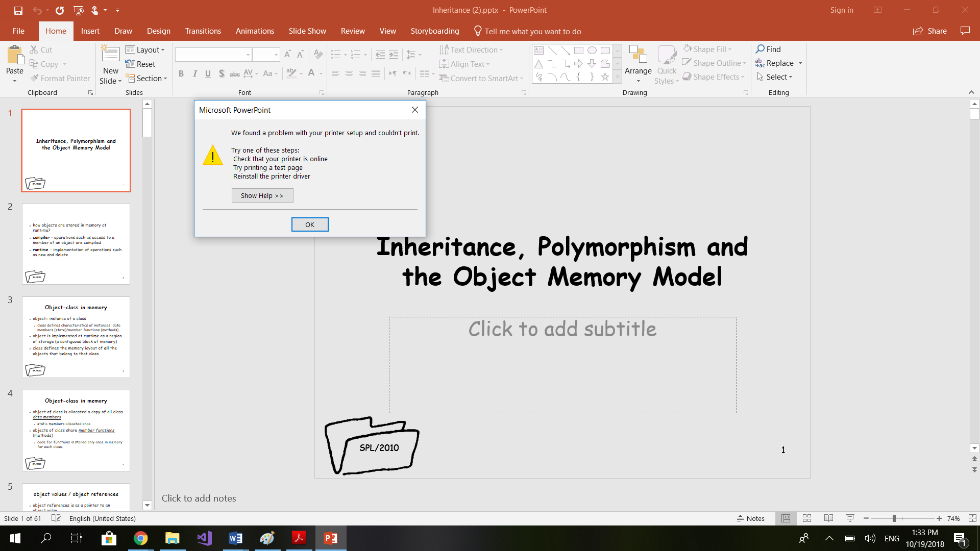Image resolution: width=980 pixels, height=551 pixels.
Task: Click fit slide to window icon
Action: coord(972,518)
